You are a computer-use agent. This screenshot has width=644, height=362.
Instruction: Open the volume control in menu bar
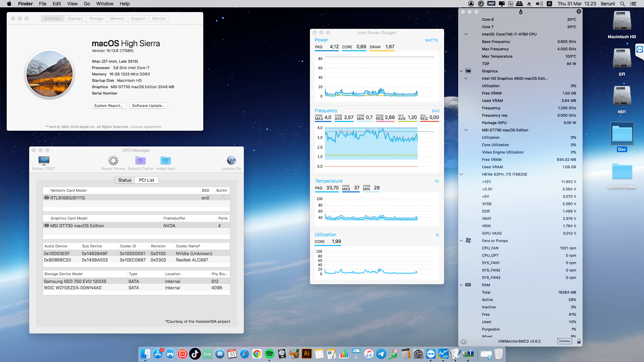pyautogui.click(x=539, y=4)
